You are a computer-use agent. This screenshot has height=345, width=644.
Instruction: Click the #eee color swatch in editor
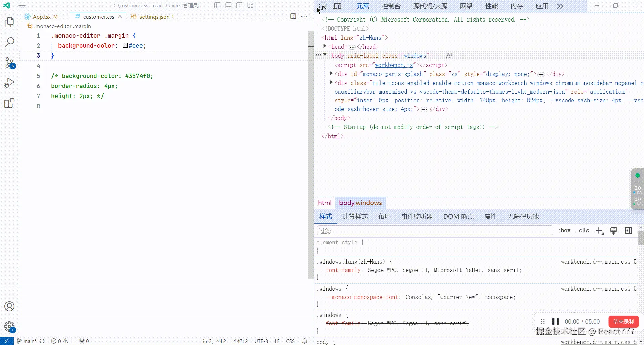(x=125, y=46)
